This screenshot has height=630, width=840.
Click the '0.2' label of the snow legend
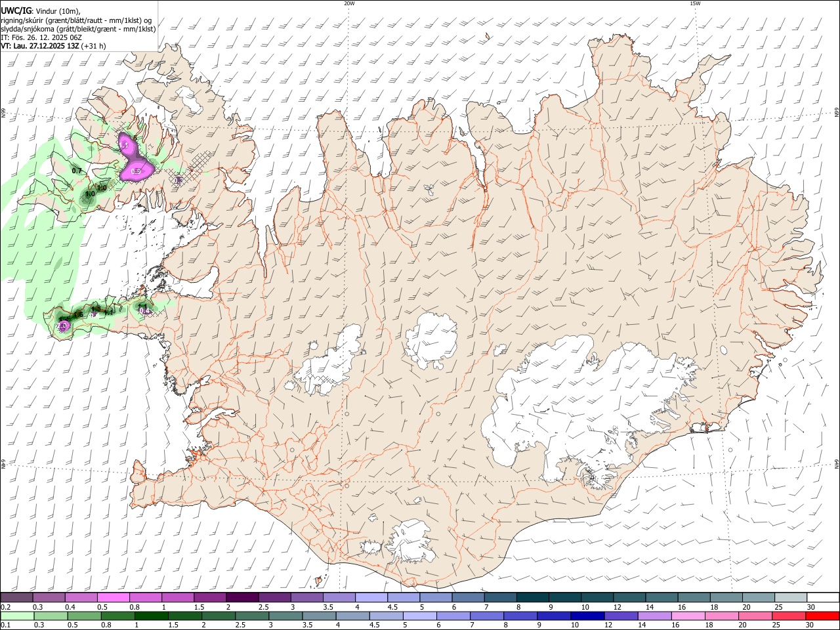5,607
